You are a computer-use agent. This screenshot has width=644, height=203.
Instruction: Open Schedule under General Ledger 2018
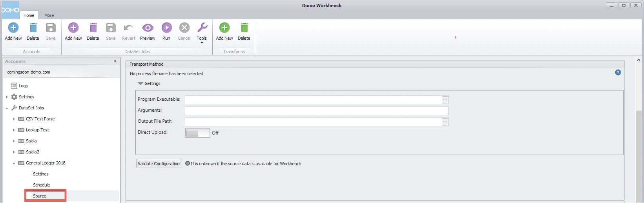pos(42,185)
